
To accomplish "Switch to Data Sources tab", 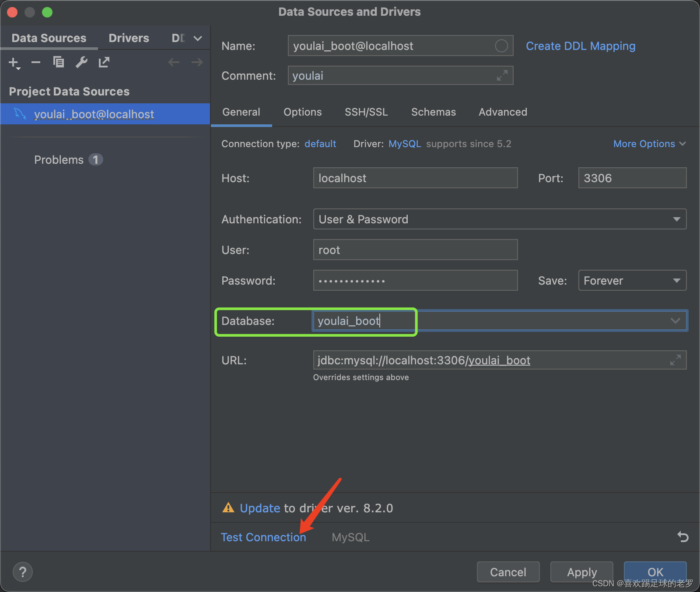I will pos(49,38).
